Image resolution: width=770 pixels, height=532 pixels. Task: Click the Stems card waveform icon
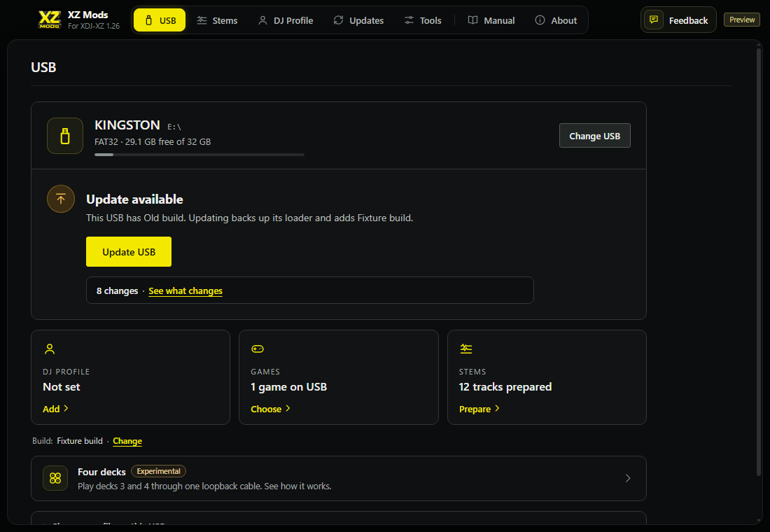466,349
